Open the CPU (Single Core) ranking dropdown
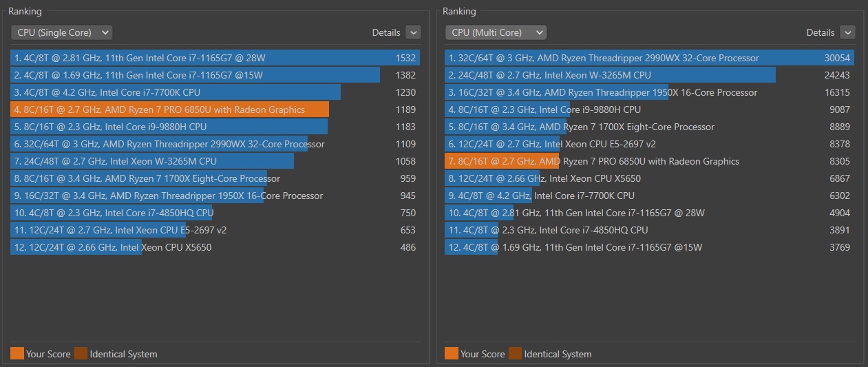This screenshot has height=367, width=868. pyautogui.click(x=61, y=32)
